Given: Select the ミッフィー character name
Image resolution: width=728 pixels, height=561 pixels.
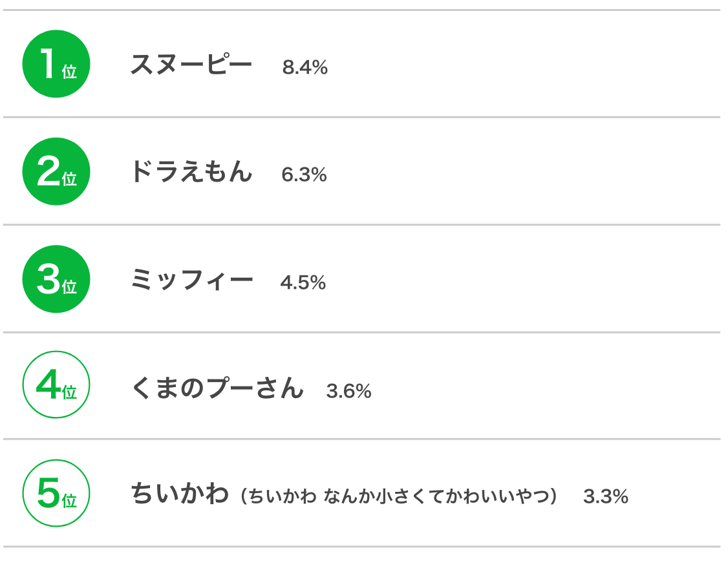Looking at the screenshot, I should point(192,279).
